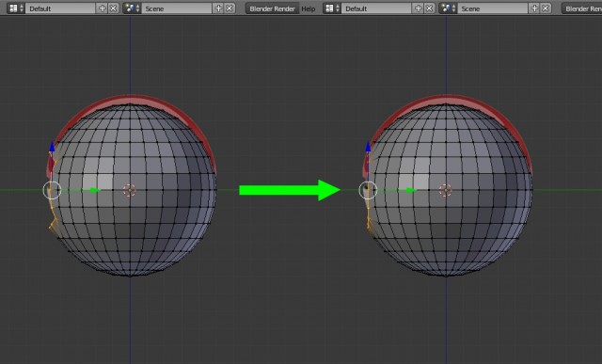Screen dimensions: 602x364
Task: Click the 3D cursor at center of left sphere
Action: pos(130,190)
